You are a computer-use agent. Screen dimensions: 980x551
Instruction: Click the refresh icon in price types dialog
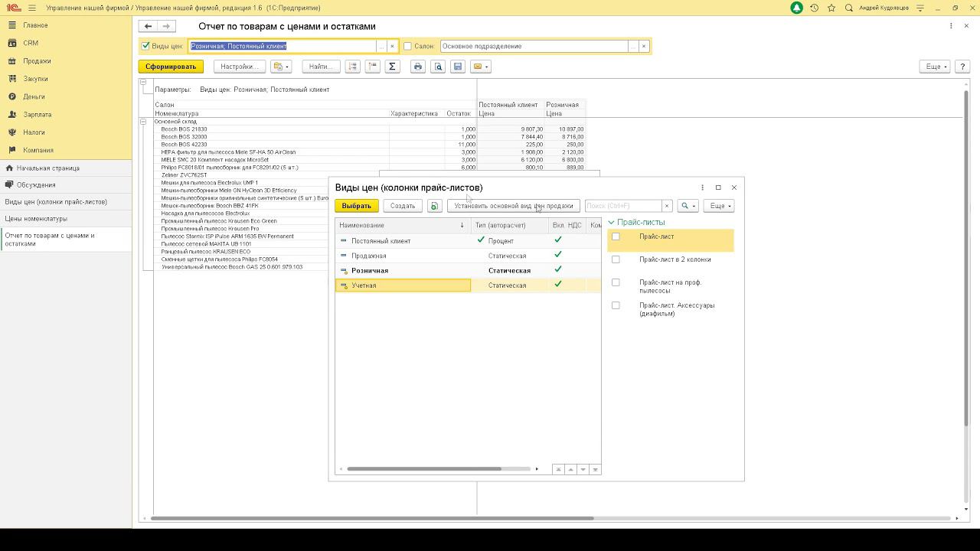click(x=435, y=206)
